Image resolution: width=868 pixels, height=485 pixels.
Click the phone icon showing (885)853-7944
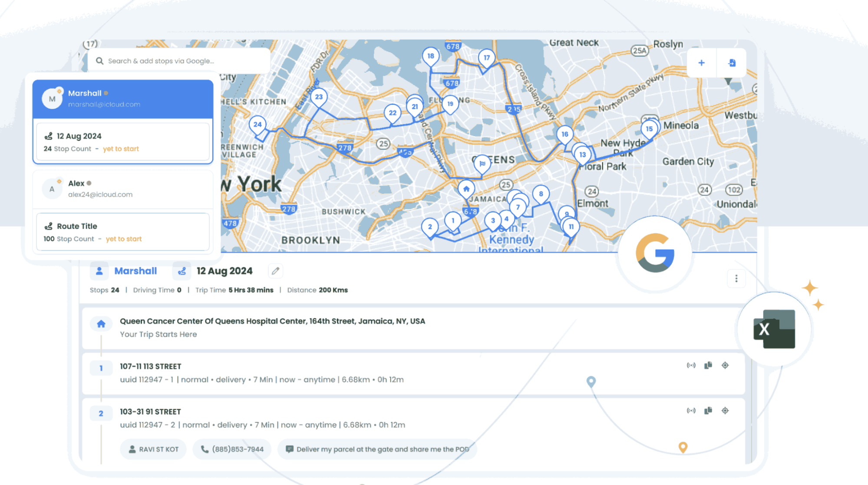pos(231,449)
